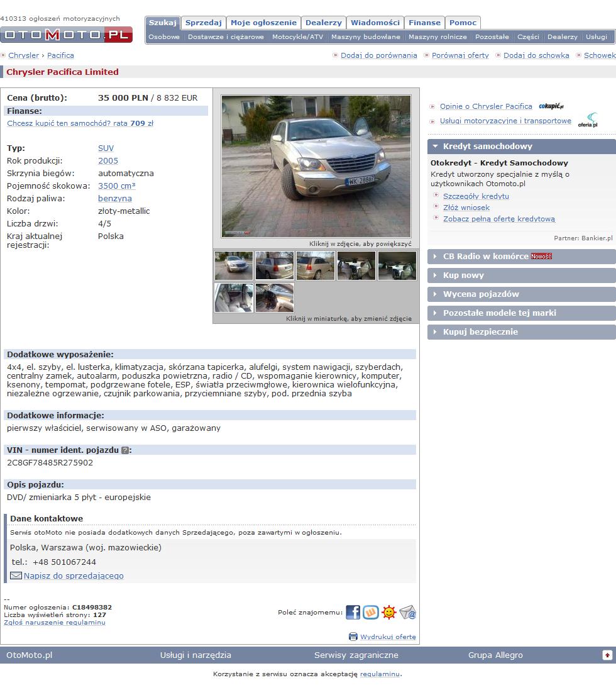Click Dodaj do schowka link
The width and height of the screenshot is (616, 690).
tap(536, 55)
